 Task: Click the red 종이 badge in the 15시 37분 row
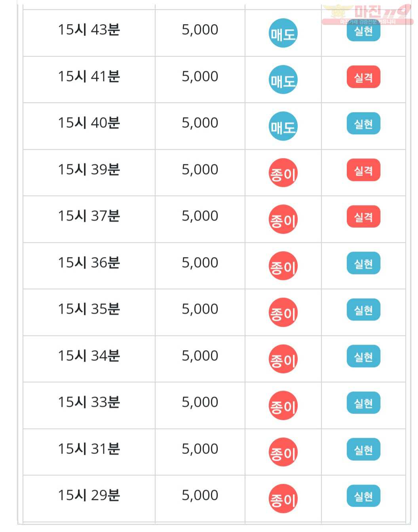(283, 219)
